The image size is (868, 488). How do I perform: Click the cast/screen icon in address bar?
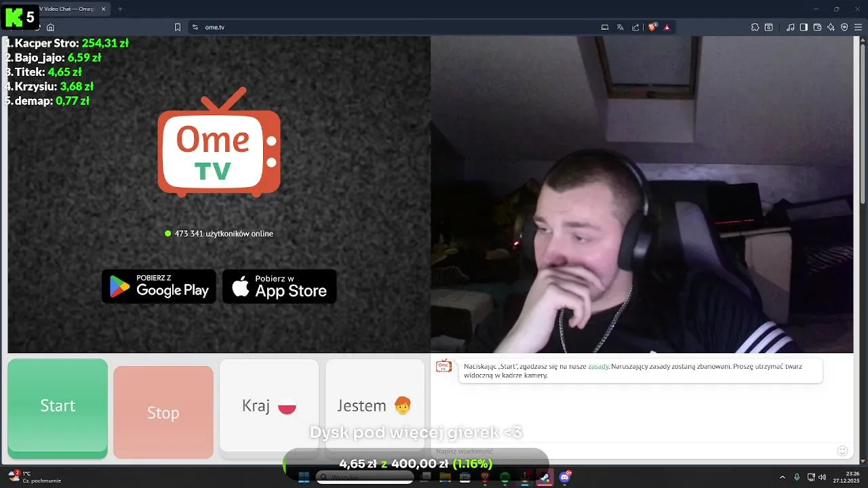point(605,27)
